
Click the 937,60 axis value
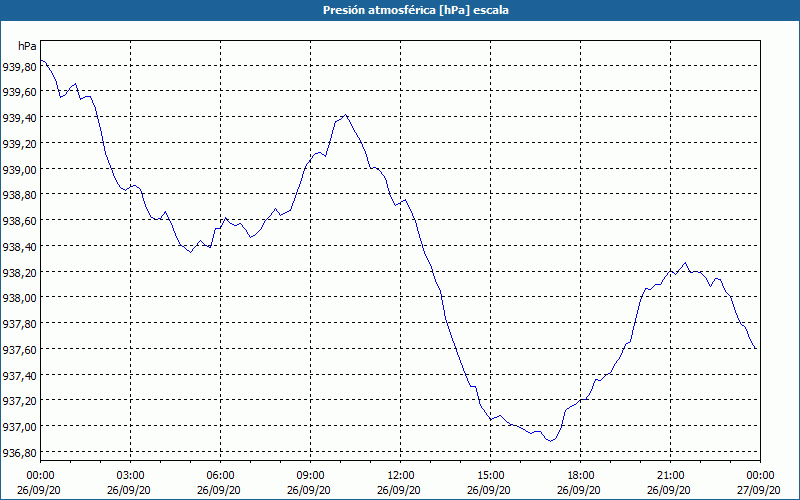click(x=19, y=349)
